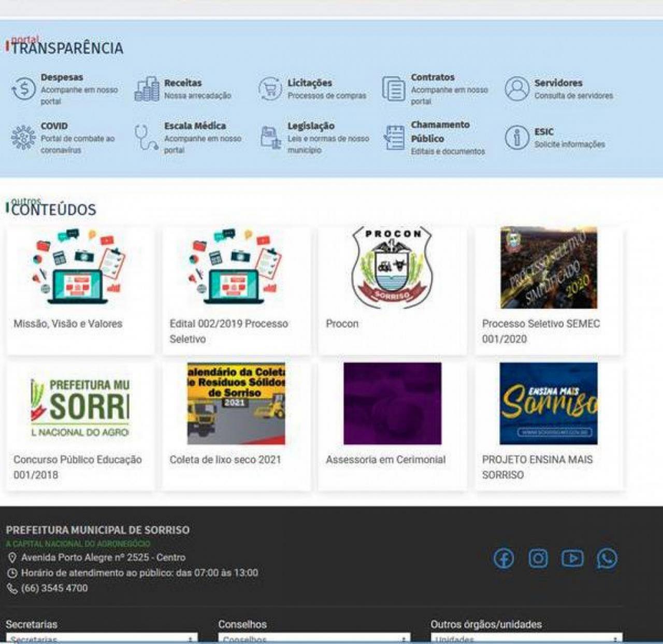Select the Projeto Ensina Mais Sorriso thumbnail

pyautogui.click(x=548, y=403)
